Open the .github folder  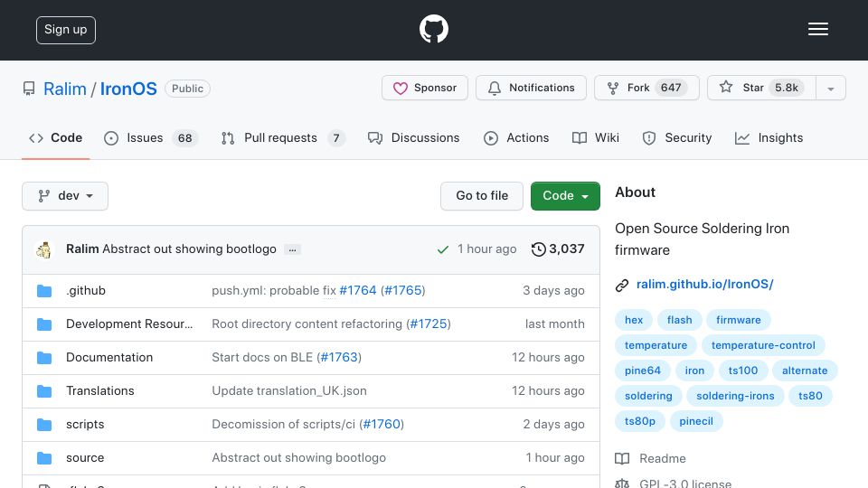tap(86, 290)
